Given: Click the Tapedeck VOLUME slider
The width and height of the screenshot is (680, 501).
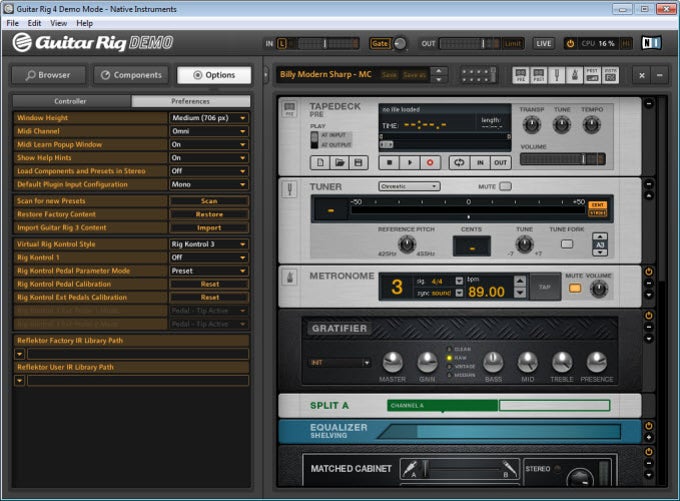Looking at the screenshot, I should [562, 159].
